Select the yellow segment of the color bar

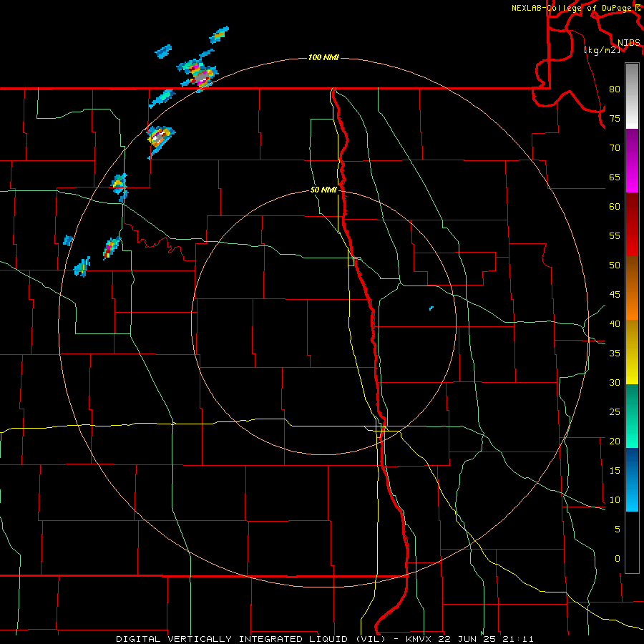click(632, 352)
